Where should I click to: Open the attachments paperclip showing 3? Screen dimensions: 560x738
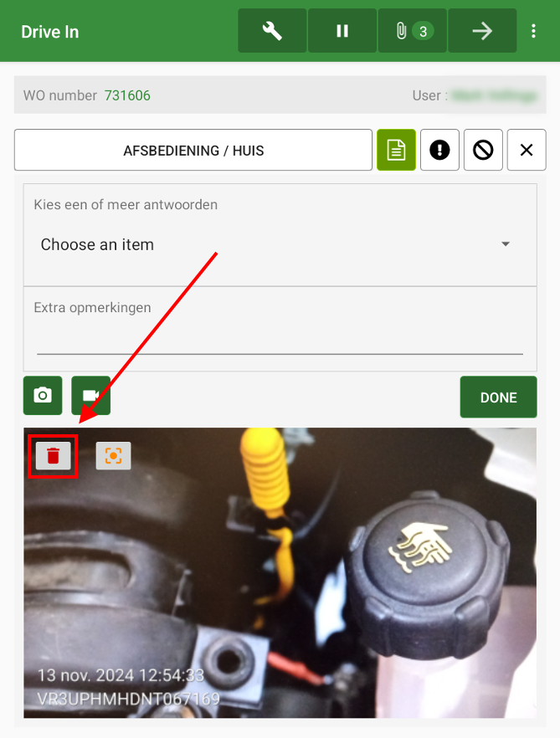point(412,31)
